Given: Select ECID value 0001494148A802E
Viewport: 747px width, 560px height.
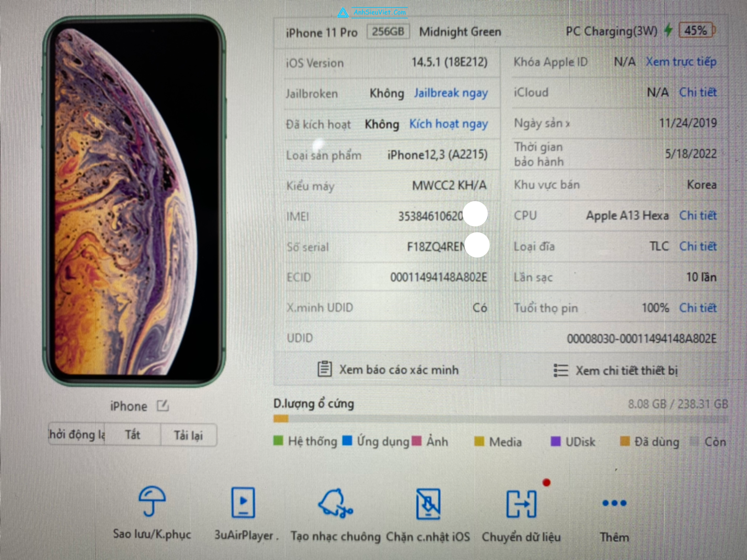Looking at the screenshot, I should point(438,278).
